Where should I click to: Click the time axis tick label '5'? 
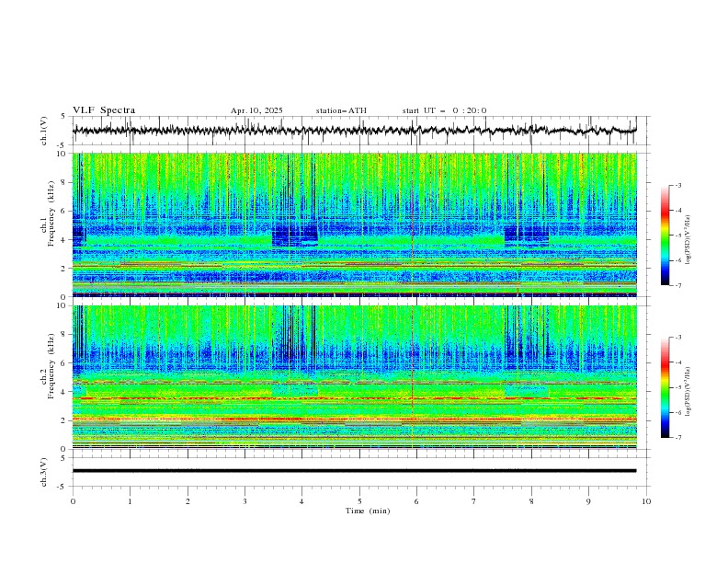(x=359, y=501)
